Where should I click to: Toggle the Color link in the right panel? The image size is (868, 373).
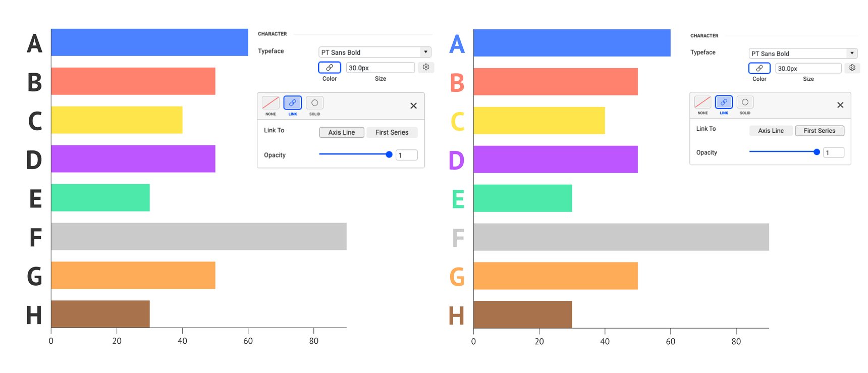759,68
